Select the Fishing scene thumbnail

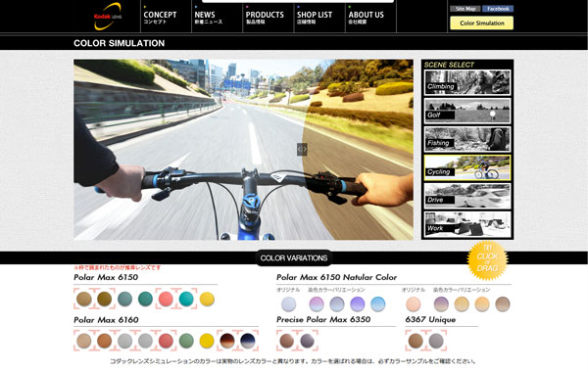click(x=467, y=139)
